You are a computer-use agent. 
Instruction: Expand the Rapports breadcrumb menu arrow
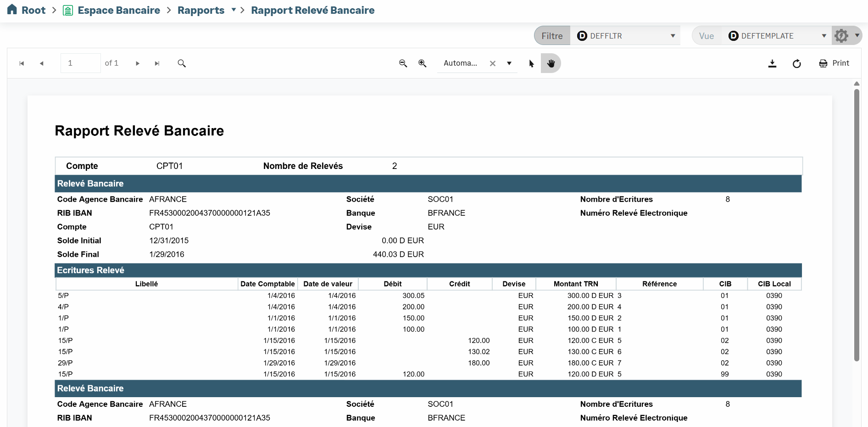[x=234, y=10]
